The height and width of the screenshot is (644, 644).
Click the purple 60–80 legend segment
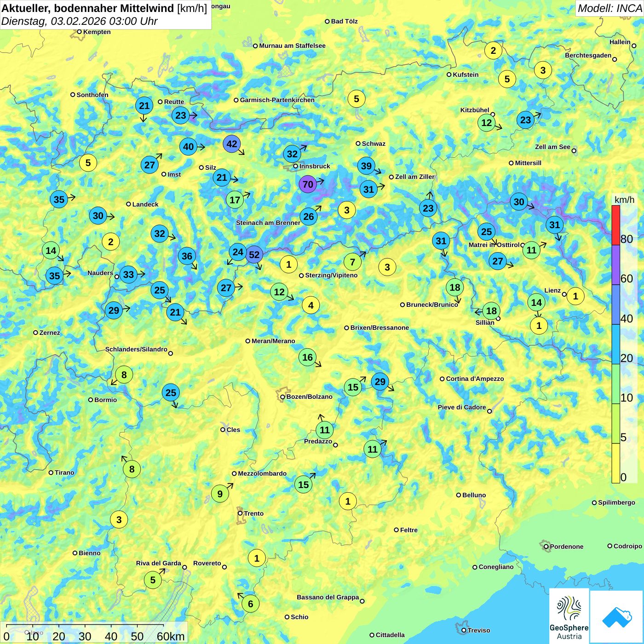click(615, 265)
